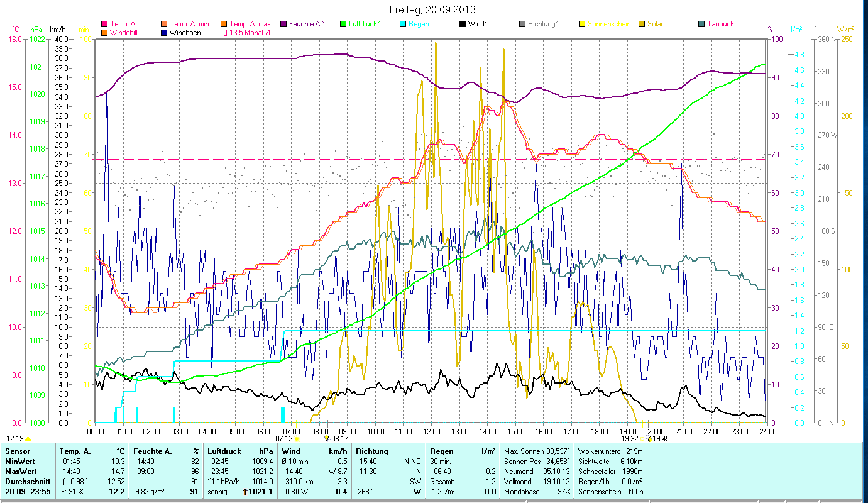Click the Temp. A. max legend label
Viewport: 868px width, 503px height.
[x=250, y=24]
